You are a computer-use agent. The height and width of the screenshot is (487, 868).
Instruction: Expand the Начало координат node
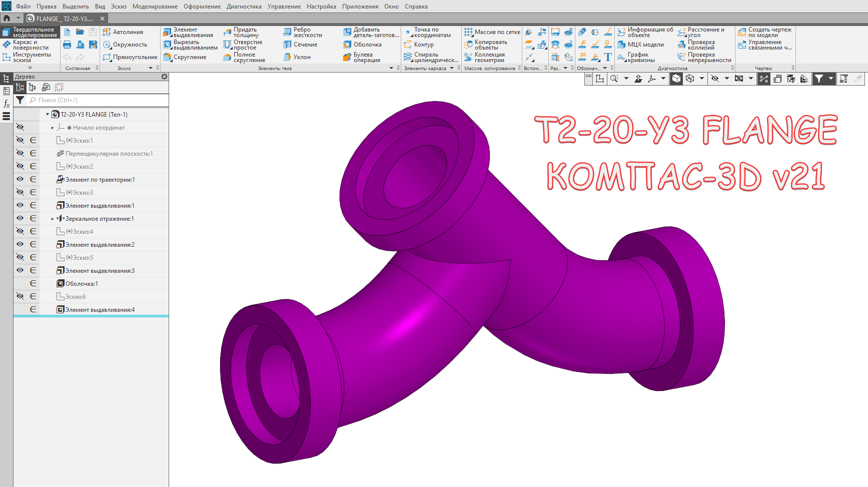click(x=52, y=127)
